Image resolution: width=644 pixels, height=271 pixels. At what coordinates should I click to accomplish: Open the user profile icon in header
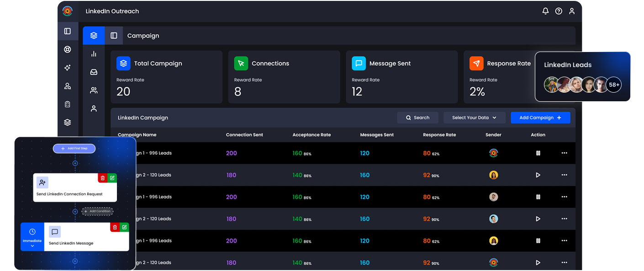tap(572, 11)
